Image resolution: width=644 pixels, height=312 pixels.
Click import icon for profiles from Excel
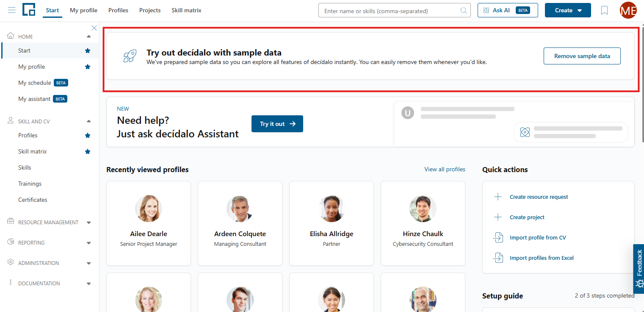coord(498,258)
